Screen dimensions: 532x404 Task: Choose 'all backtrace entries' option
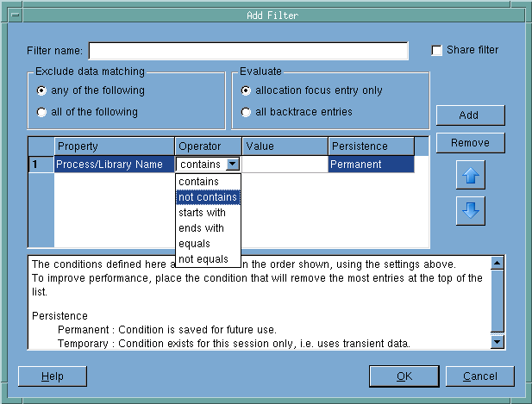click(x=247, y=112)
